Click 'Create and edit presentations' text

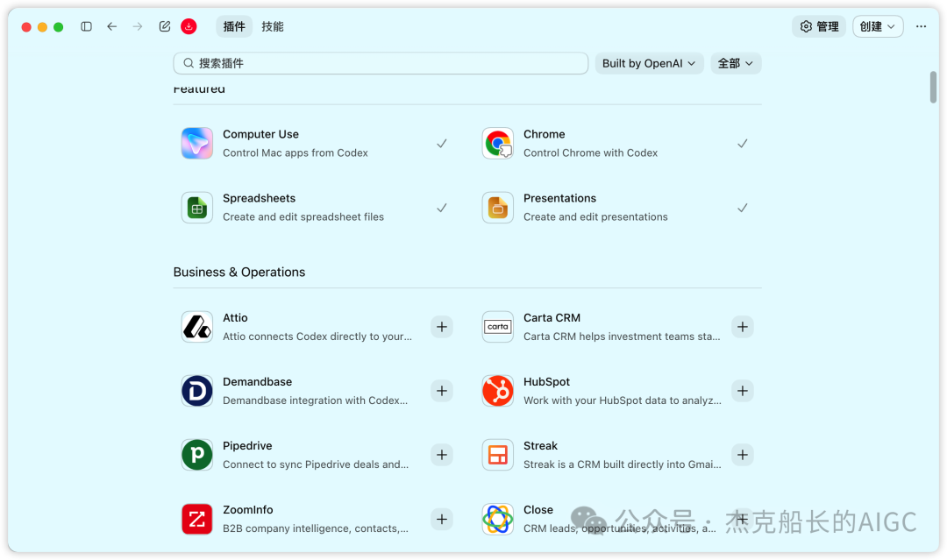click(595, 216)
